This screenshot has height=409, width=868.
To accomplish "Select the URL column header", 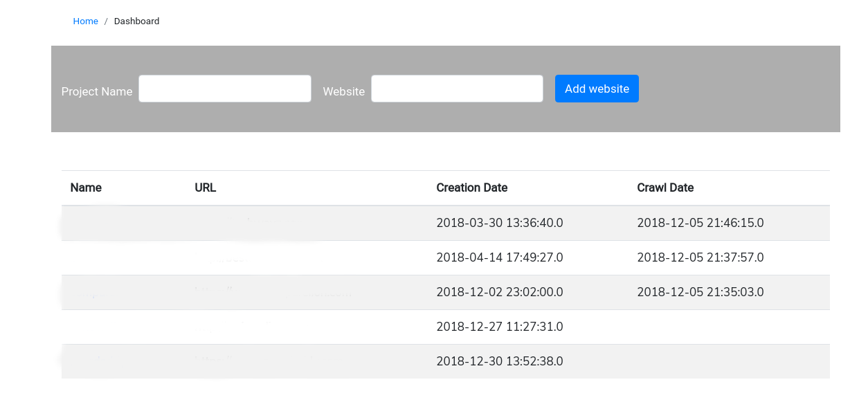I will 206,188.
